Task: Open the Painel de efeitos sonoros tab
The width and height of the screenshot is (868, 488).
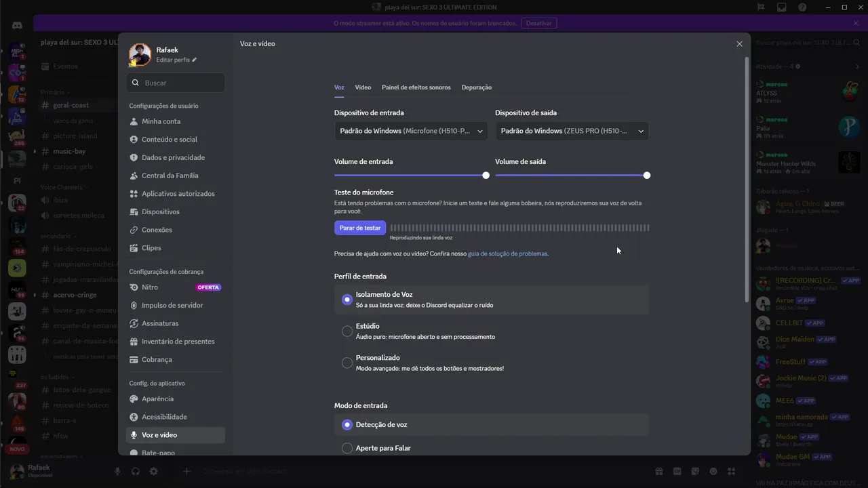Action: (416, 87)
